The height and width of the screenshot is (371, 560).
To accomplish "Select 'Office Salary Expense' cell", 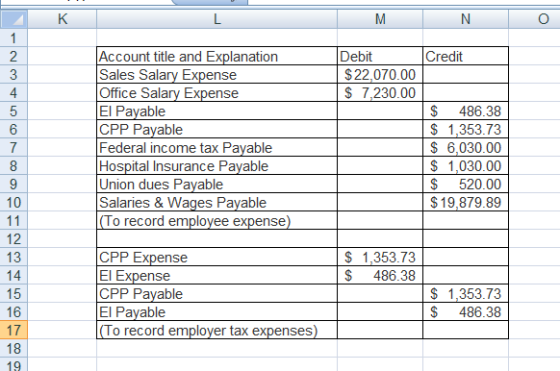I will pyautogui.click(x=217, y=92).
